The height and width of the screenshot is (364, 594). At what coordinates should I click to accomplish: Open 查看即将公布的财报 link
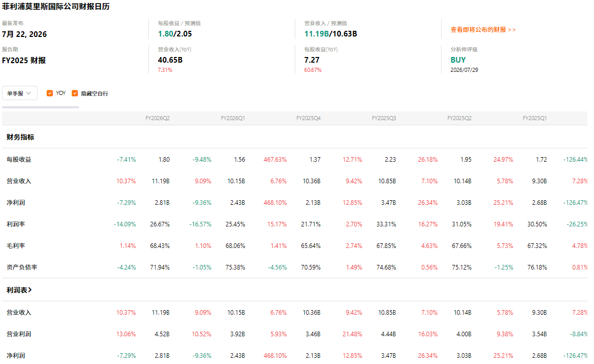coord(483,30)
